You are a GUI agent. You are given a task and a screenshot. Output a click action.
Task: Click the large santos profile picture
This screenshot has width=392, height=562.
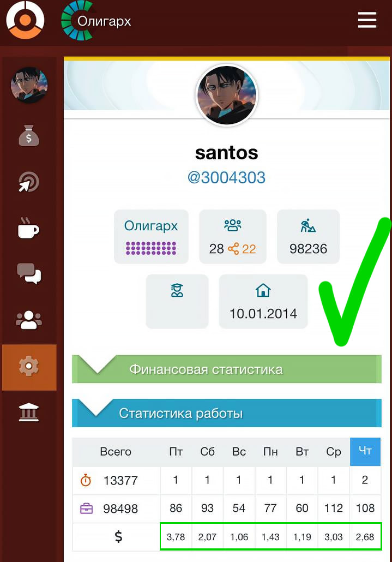coord(227,95)
